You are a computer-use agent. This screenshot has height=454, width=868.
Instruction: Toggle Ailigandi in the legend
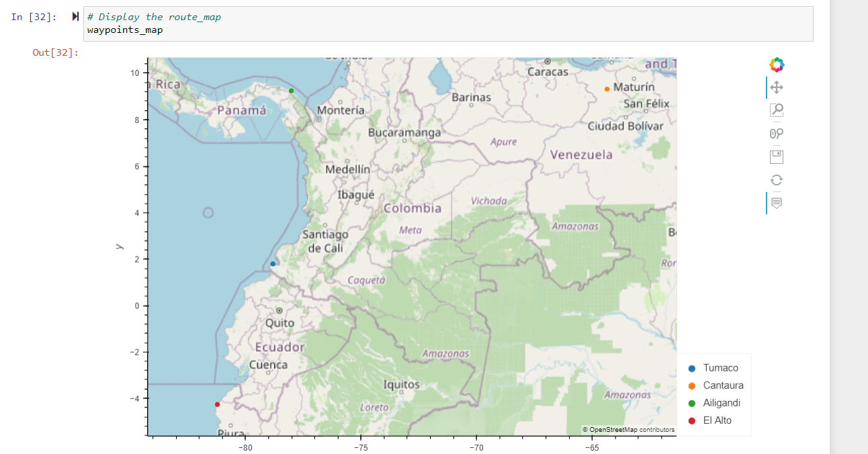[713, 403]
